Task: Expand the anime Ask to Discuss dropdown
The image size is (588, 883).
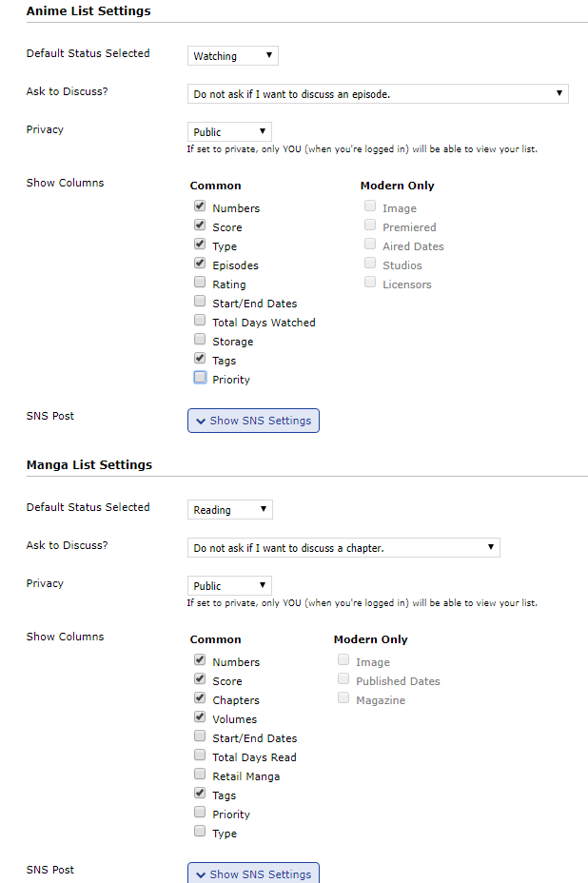Action: click(378, 94)
